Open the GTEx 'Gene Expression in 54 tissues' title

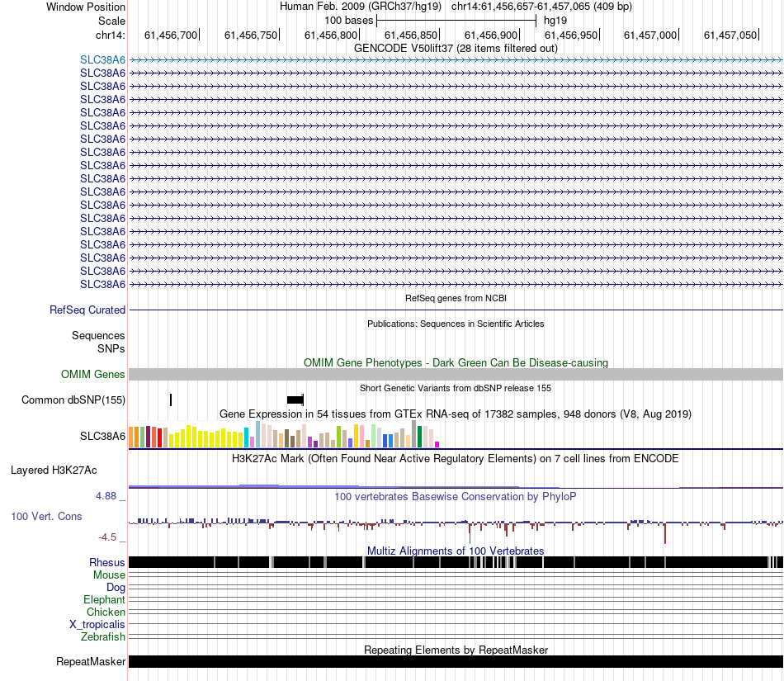[456, 414]
